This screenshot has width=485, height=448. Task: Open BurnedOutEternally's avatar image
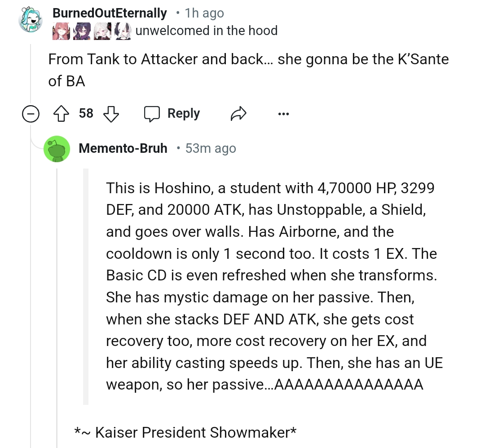pyautogui.click(x=30, y=21)
